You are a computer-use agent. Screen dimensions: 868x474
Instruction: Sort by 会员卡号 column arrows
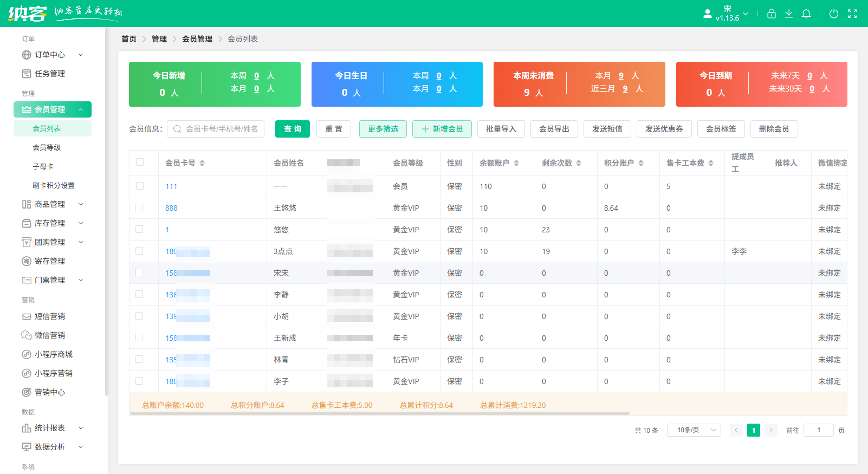click(x=202, y=163)
